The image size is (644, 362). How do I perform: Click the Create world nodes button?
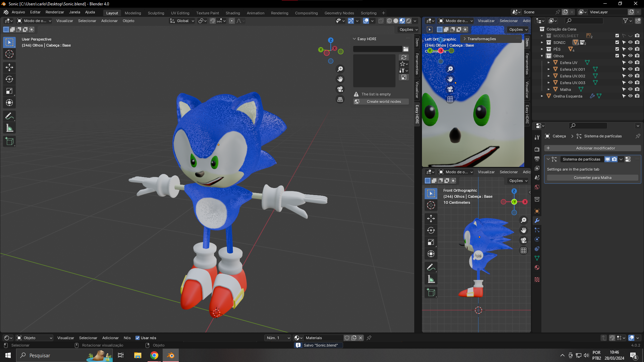[x=384, y=102]
